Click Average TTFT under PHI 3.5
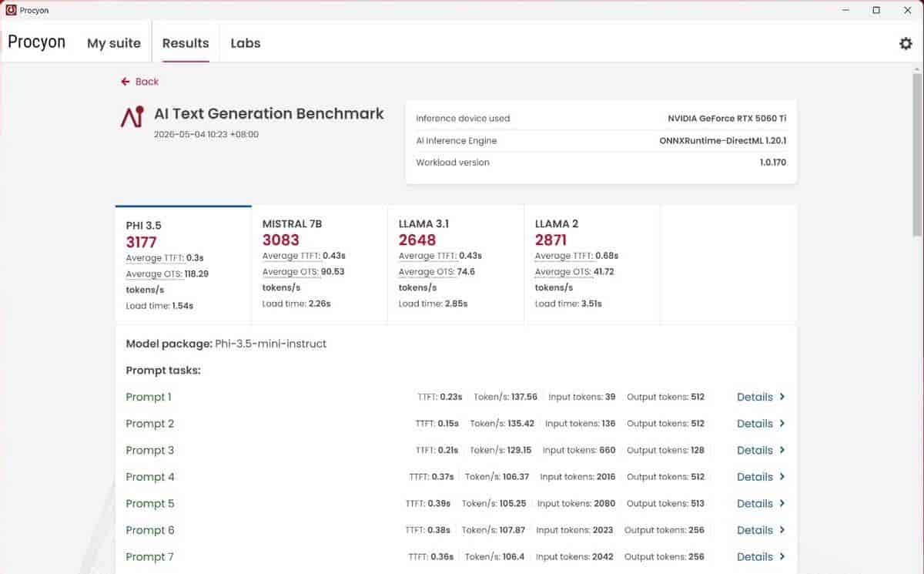The height and width of the screenshot is (574, 924). 155,258
